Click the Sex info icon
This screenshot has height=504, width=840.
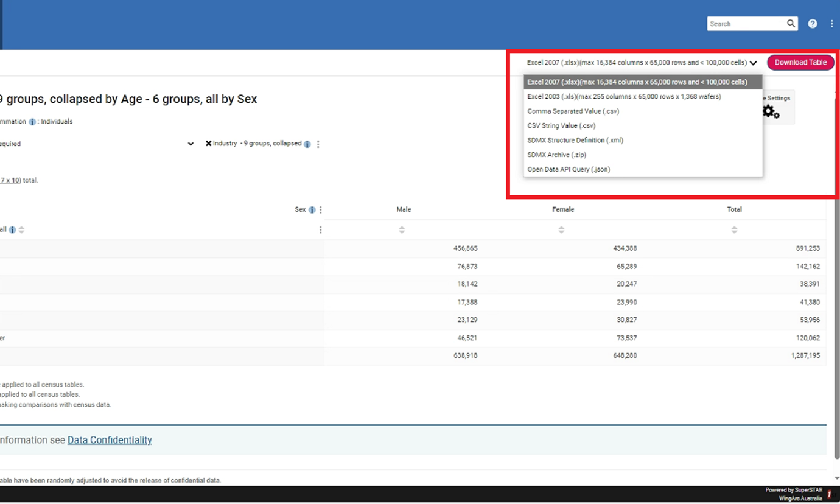tap(312, 210)
